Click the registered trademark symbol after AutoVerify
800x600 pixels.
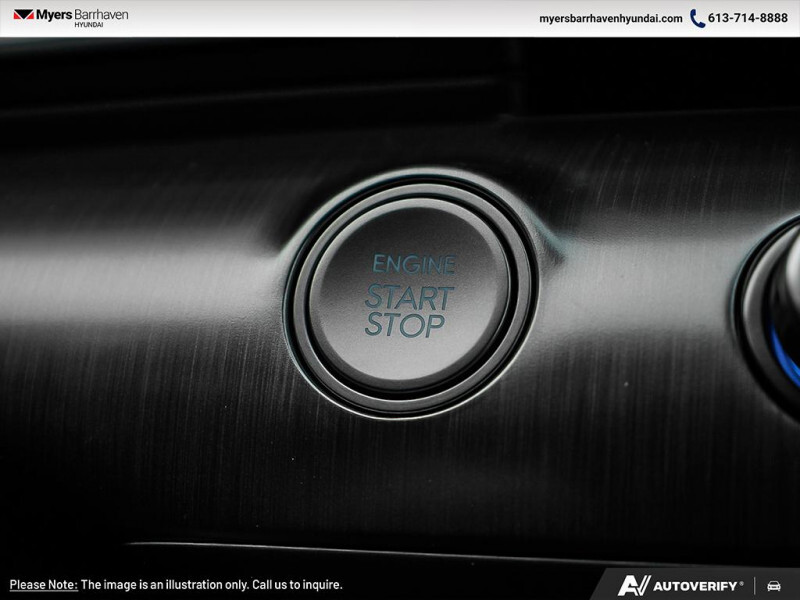coord(742,581)
